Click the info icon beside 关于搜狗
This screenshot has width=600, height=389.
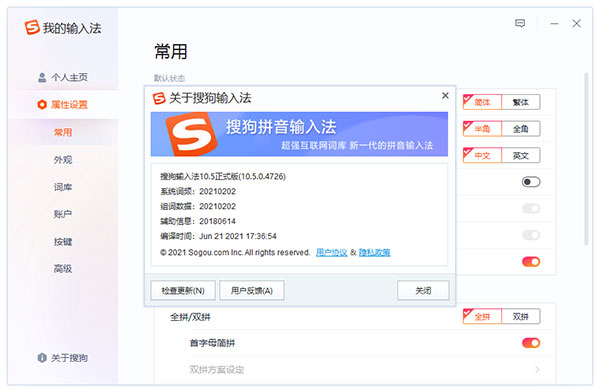pyautogui.click(x=42, y=358)
